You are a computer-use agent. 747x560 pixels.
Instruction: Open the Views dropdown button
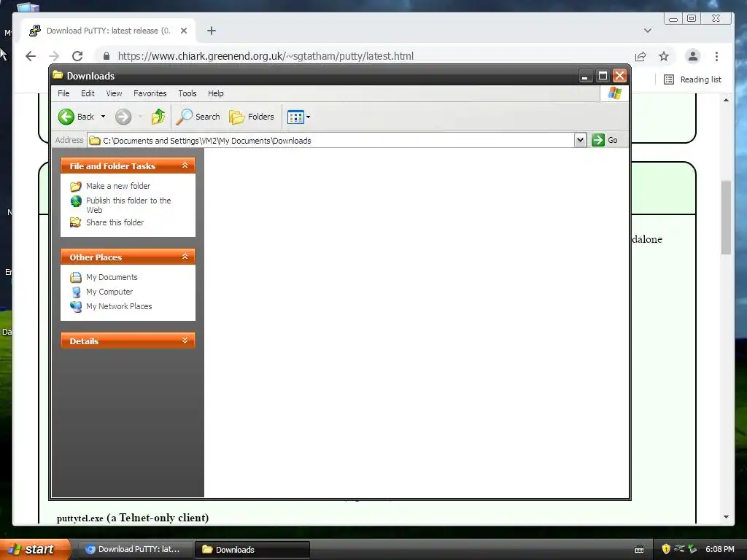point(298,117)
